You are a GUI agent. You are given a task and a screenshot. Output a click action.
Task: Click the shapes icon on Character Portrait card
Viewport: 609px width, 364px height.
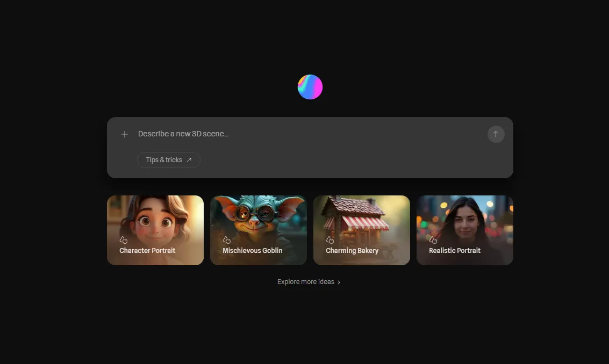(x=124, y=240)
